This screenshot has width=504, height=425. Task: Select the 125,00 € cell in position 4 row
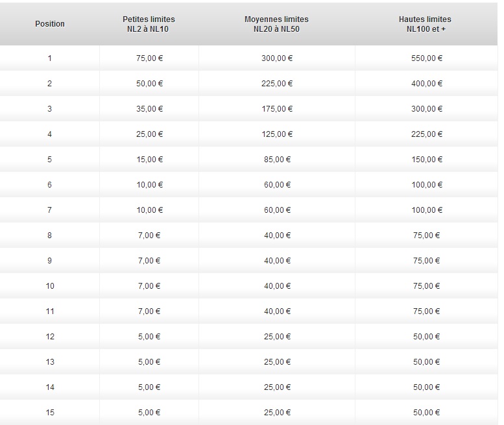pyautogui.click(x=277, y=134)
